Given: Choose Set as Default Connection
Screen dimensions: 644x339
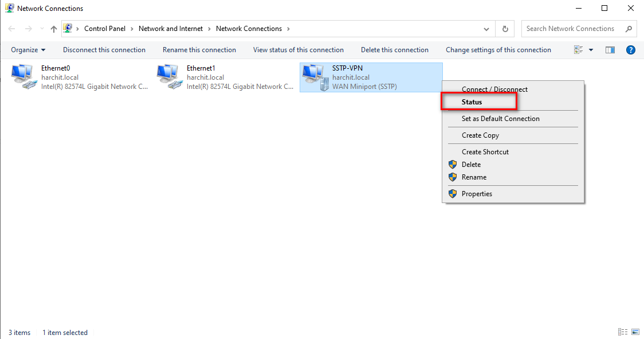Looking at the screenshot, I should click(x=500, y=119).
